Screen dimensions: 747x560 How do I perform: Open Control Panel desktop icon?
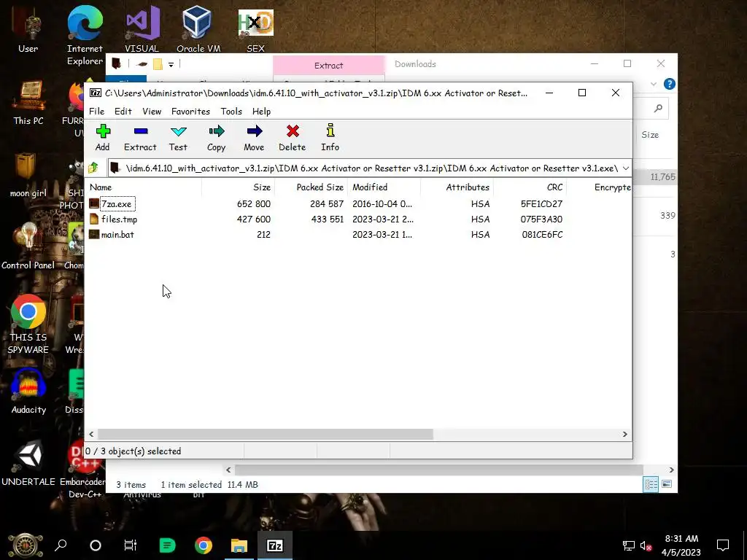point(28,246)
